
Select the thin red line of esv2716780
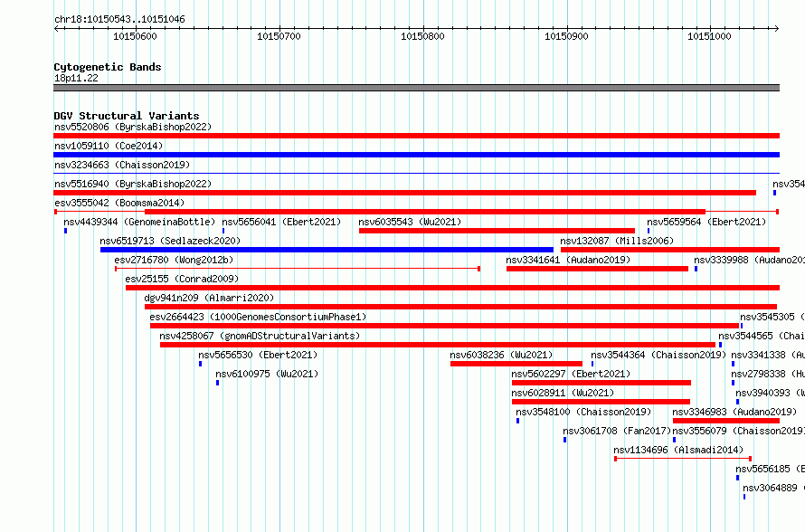[x=298, y=269]
